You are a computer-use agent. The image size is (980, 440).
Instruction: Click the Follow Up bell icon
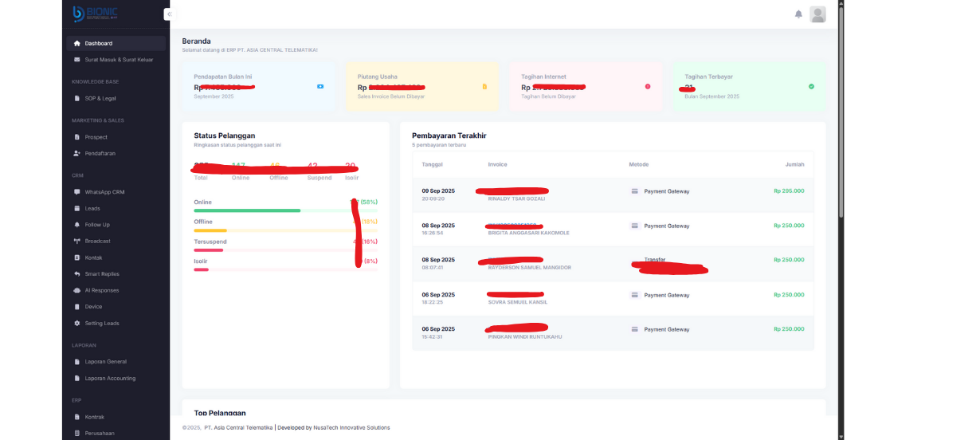[76, 225]
